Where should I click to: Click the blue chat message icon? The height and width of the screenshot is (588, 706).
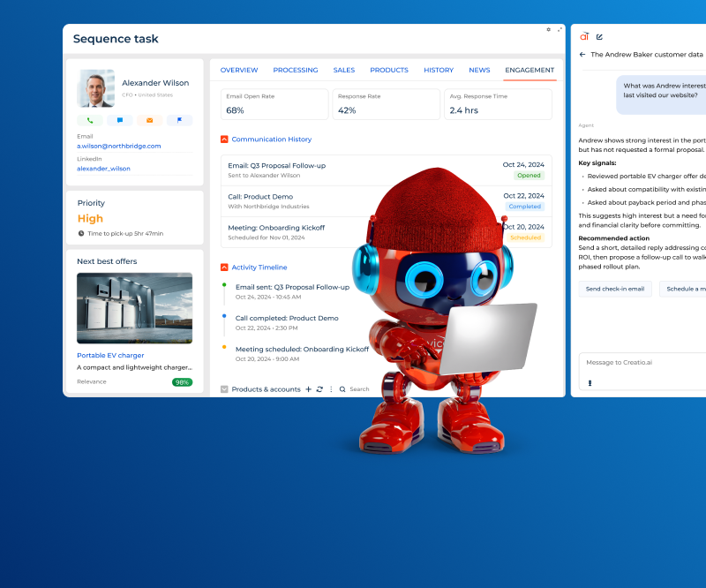click(120, 120)
